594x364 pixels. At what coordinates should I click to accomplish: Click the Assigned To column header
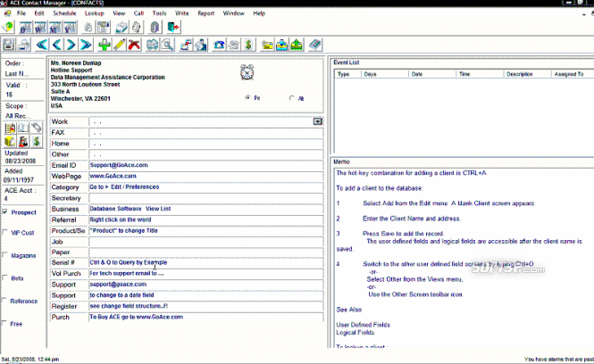point(573,74)
